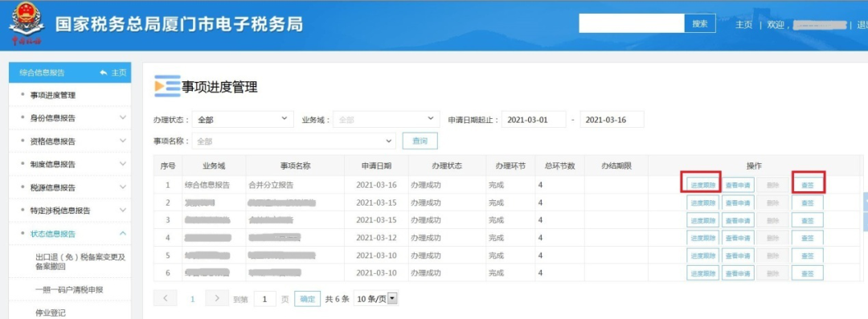This screenshot has width=868, height=319.
Task: Click the national tax emblem logo
Action: (27, 23)
